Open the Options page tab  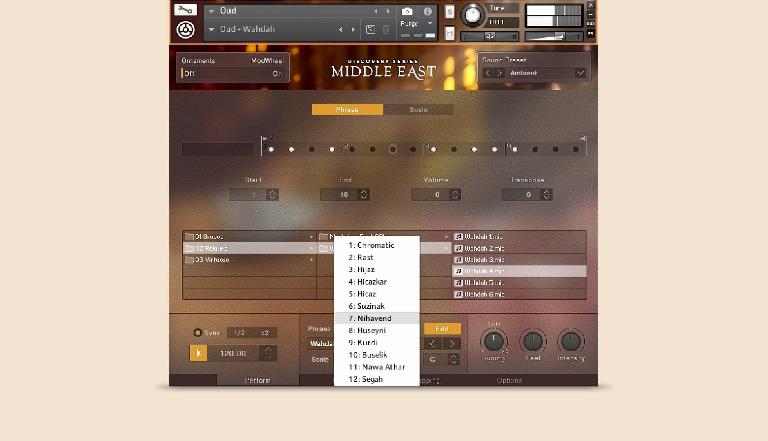coord(509,380)
